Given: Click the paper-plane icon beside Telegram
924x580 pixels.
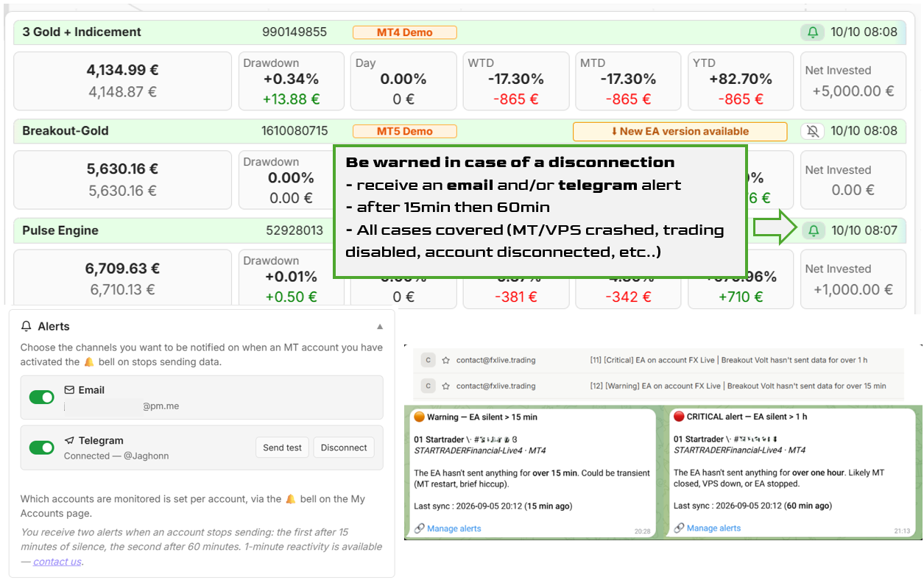Looking at the screenshot, I should coord(69,440).
